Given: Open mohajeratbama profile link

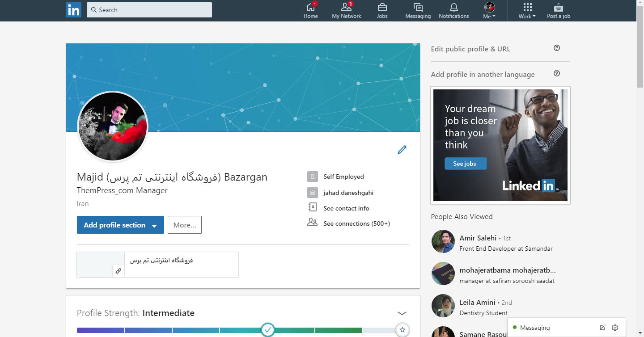Looking at the screenshot, I should (x=508, y=270).
